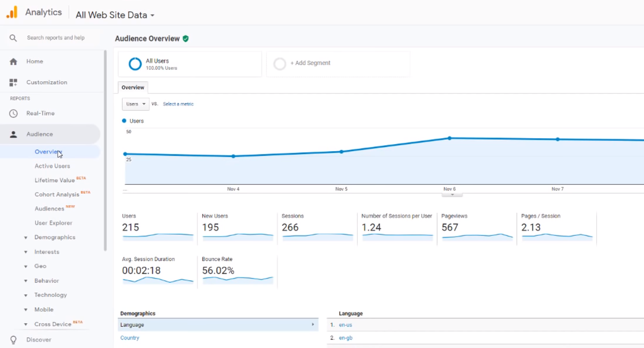This screenshot has width=644, height=348.
Task: Click the Discover lightbulb icon
Action: point(13,340)
